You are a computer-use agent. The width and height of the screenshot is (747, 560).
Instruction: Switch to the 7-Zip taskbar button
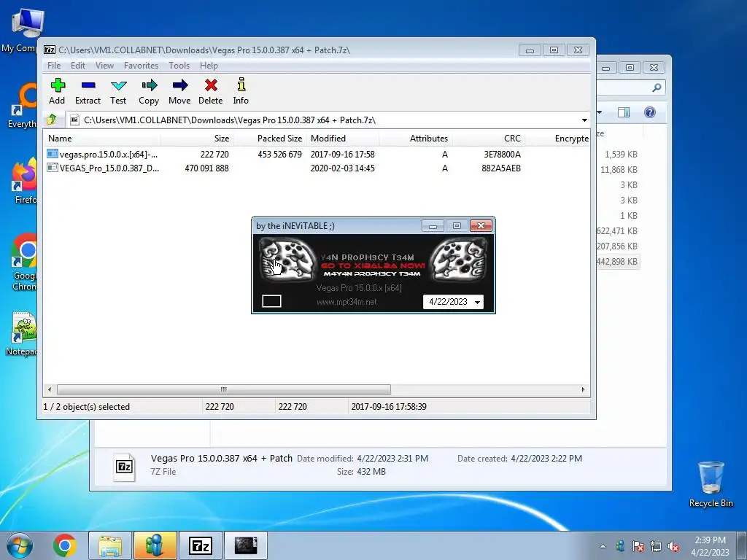pyautogui.click(x=200, y=545)
